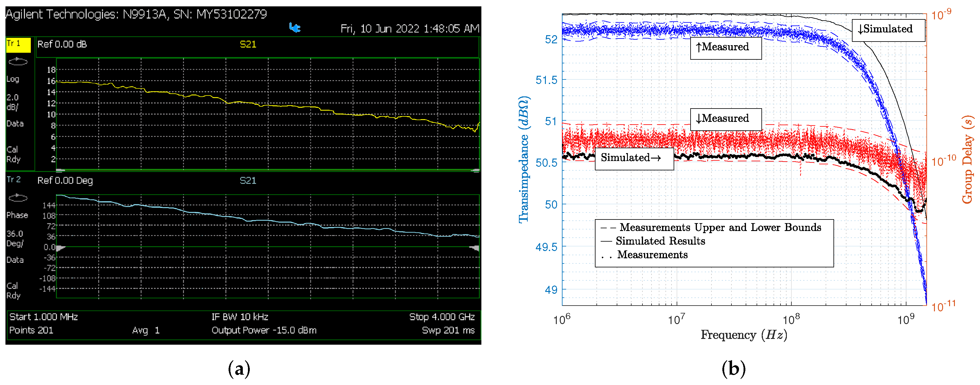Click the Start 1.000 MHz setting
Viewport: 980px width, 385px height.
click(43, 317)
